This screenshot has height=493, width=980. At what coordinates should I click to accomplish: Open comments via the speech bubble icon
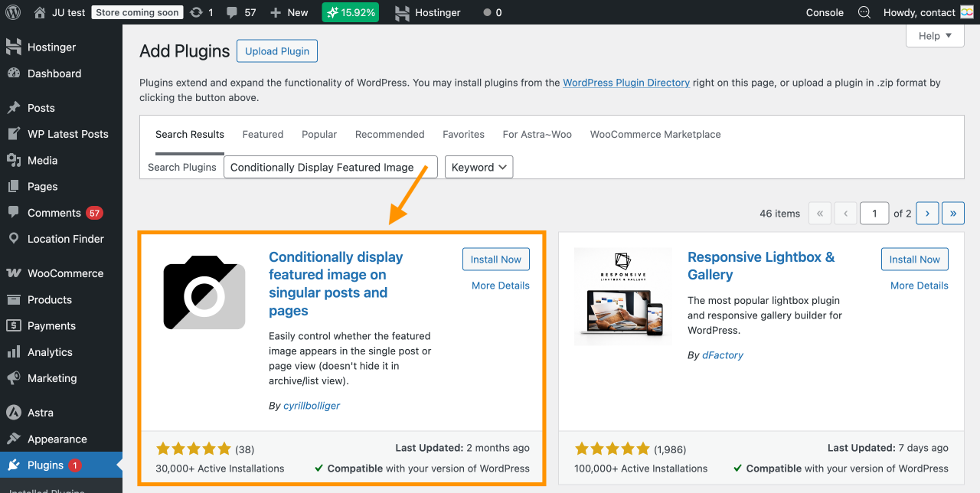click(x=231, y=12)
